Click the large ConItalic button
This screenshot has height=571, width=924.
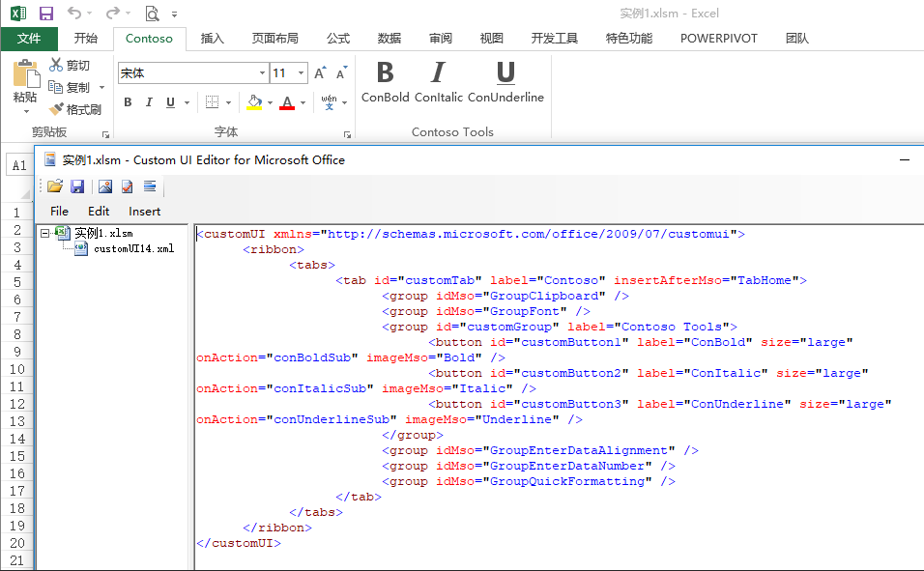click(439, 82)
